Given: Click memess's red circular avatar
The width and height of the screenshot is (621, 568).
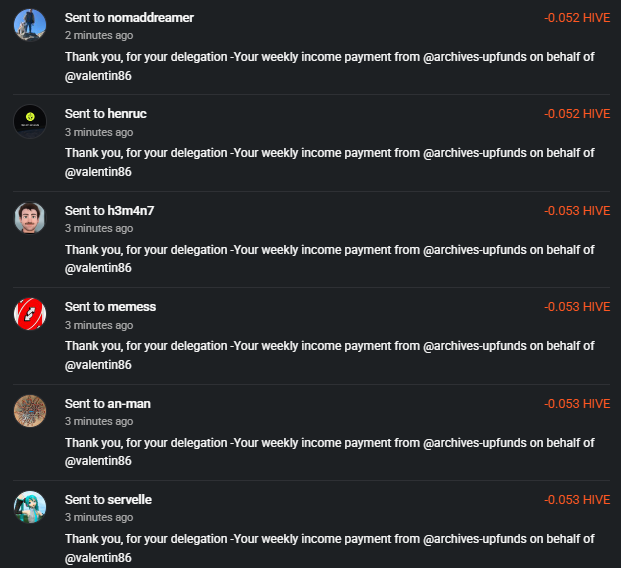Looking at the screenshot, I should point(30,314).
